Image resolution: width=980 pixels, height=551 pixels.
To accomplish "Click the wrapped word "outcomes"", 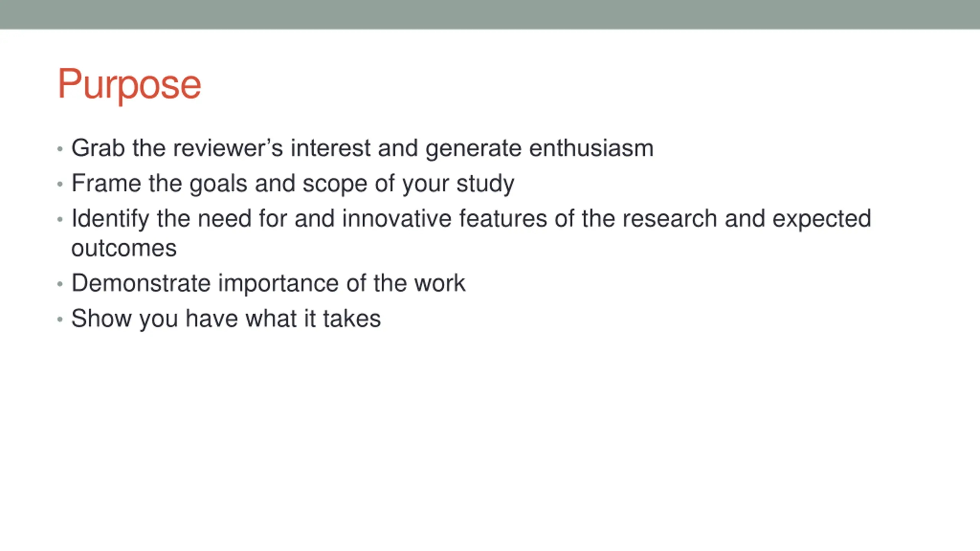I will [124, 249].
